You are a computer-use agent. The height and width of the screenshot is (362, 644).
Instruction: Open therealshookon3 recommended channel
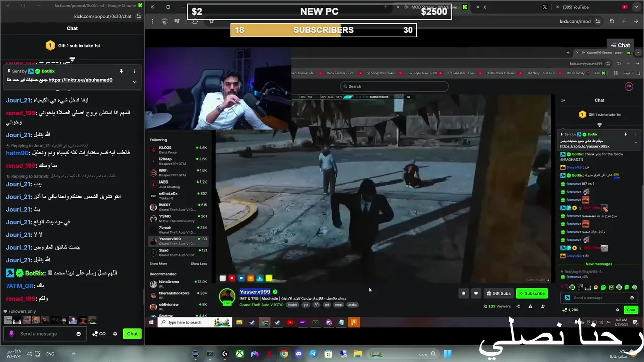(179, 295)
